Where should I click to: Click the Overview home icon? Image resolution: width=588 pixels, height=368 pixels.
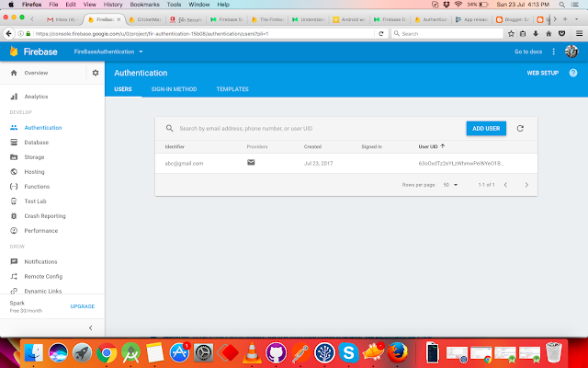[14, 73]
